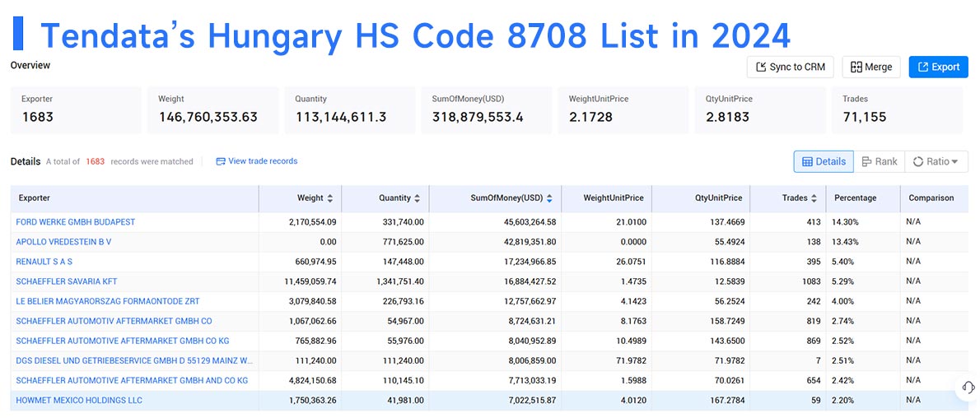Open HOWMET MEXICO HOLDINGS LLC exporter

point(79,400)
